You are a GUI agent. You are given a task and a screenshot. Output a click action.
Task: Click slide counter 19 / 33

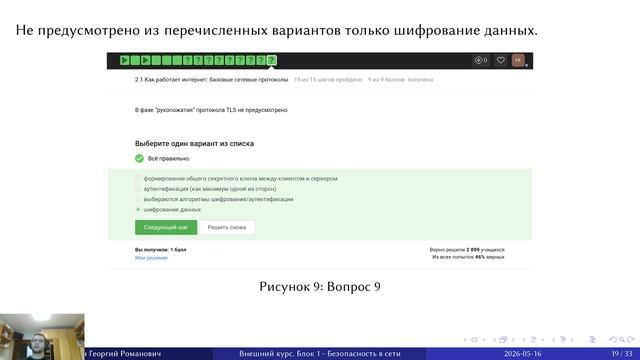[x=622, y=353]
